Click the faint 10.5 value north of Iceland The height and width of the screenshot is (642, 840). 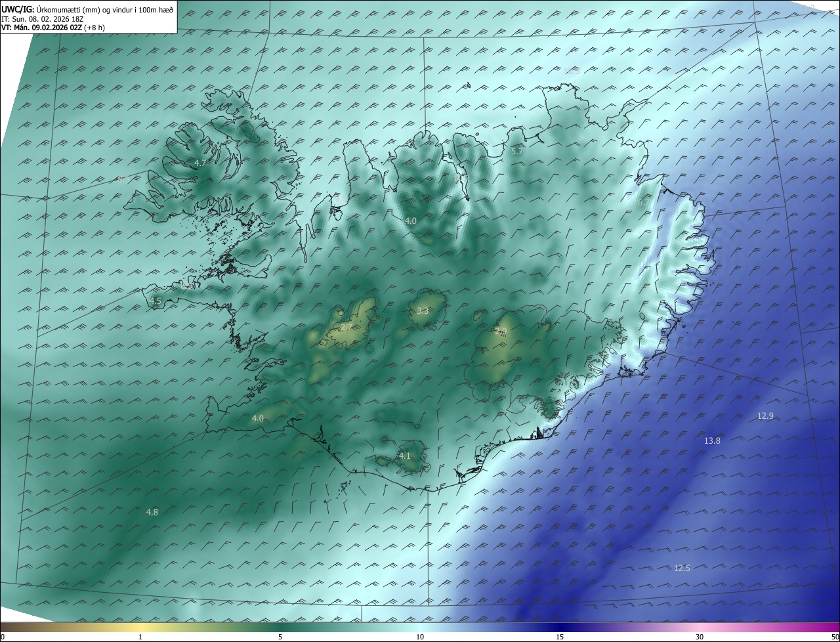(x=572, y=71)
